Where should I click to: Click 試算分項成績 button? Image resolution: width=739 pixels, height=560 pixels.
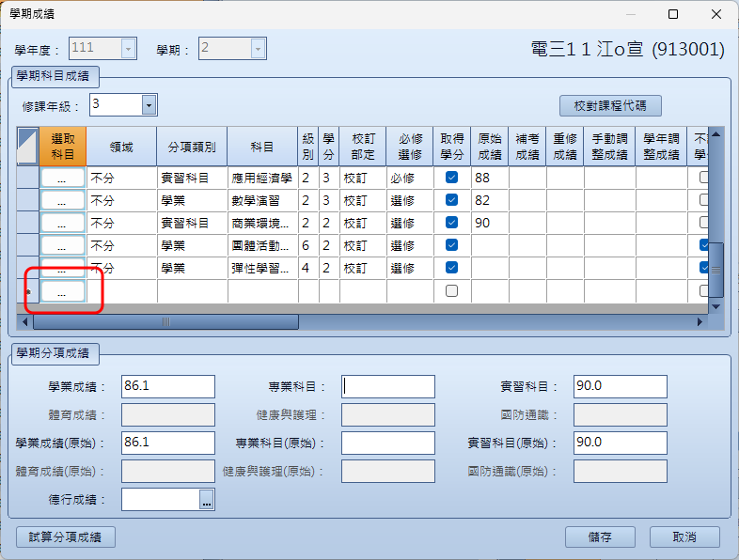tap(66, 537)
